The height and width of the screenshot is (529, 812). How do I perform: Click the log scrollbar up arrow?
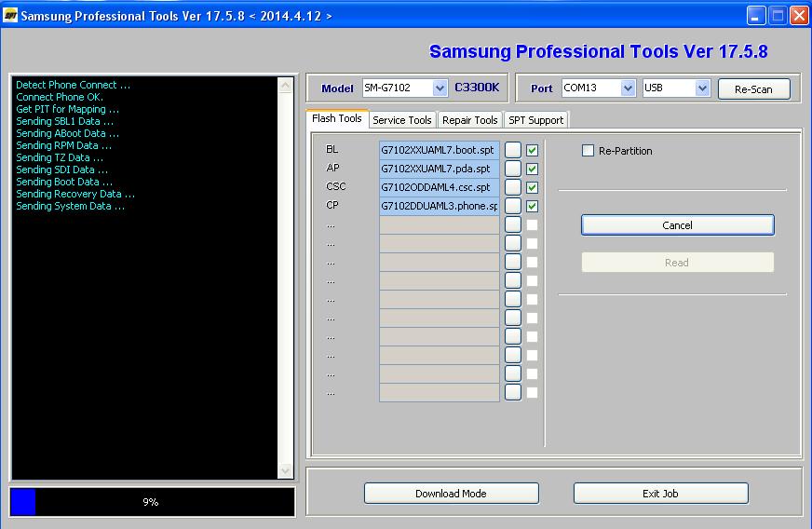coord(285,86)
